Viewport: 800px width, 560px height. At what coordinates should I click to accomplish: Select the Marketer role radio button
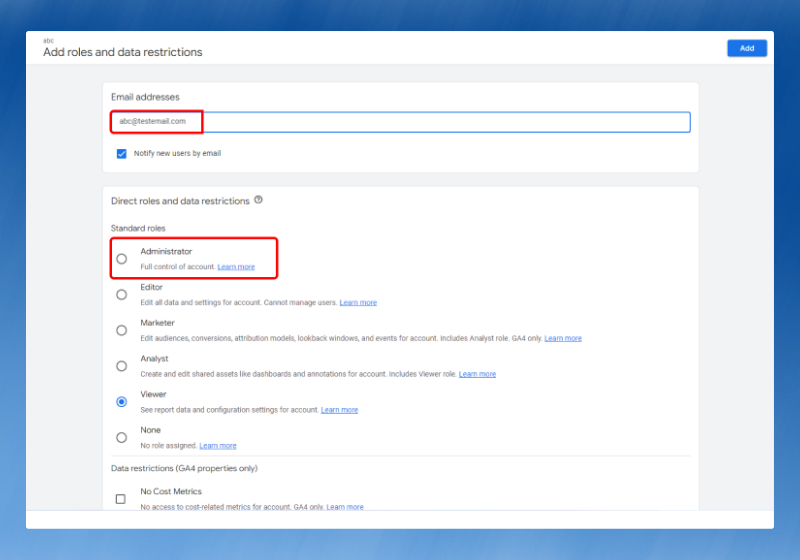[121, 330]
